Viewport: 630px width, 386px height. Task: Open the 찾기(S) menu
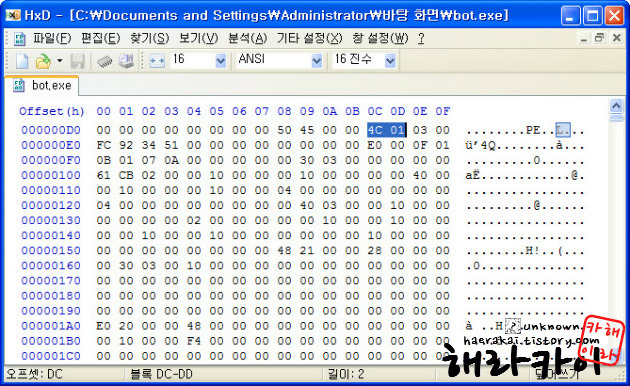point(149,39)
